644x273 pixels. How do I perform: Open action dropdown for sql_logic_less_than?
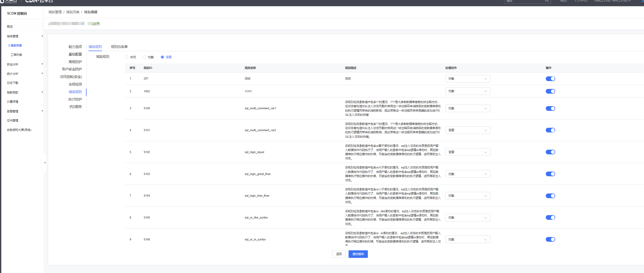(x=468, y=196)
